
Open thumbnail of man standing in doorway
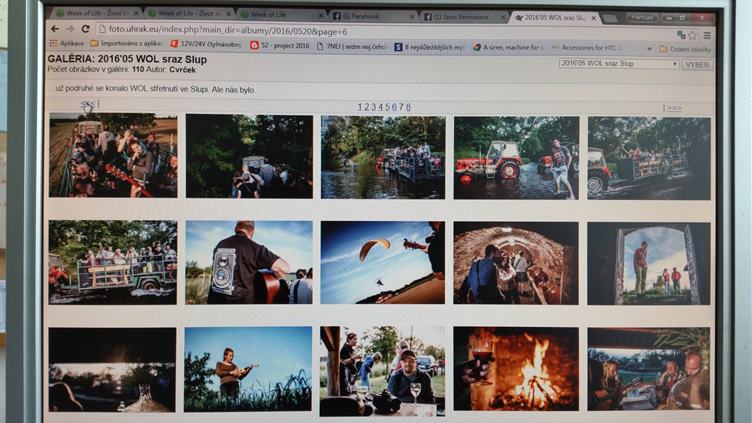(648, 263)
